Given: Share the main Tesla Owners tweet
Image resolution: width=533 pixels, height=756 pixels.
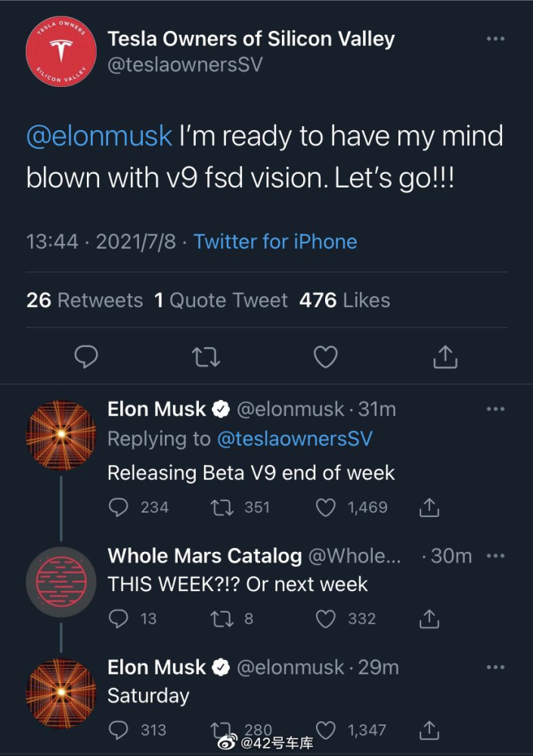Looking at the screenshot, I should [x=445, y=357].
